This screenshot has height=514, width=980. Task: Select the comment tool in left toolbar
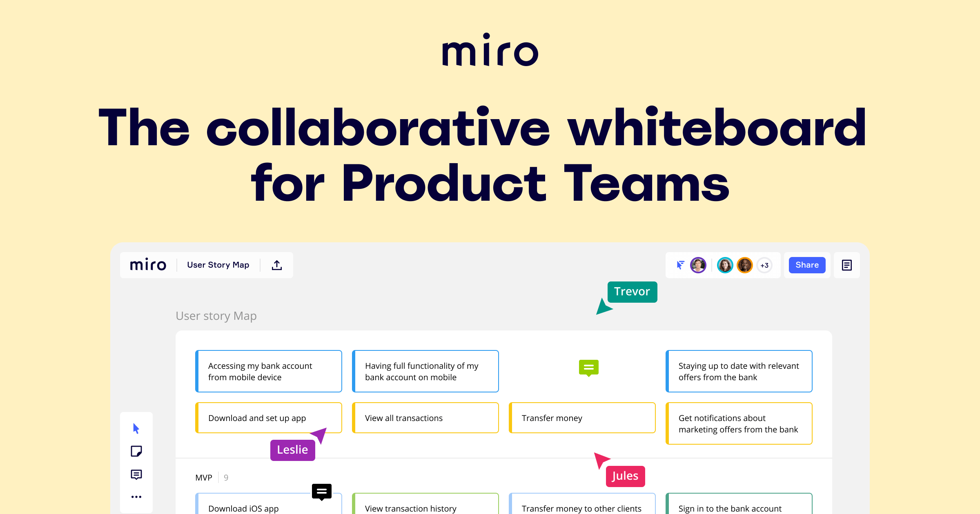pyautogui.click(x=136, y=474)
